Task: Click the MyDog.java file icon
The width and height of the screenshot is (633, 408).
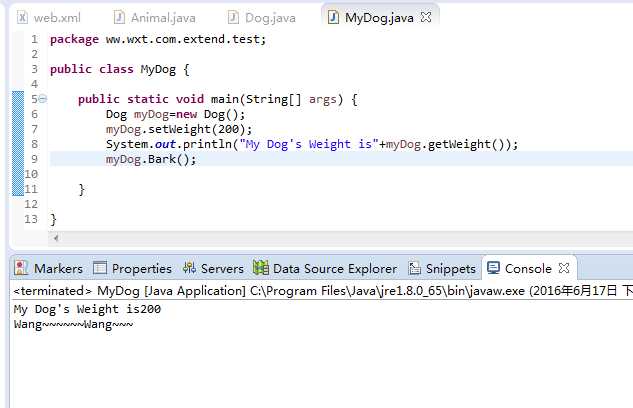Action: pyautogui.click(x=333, y=17)
